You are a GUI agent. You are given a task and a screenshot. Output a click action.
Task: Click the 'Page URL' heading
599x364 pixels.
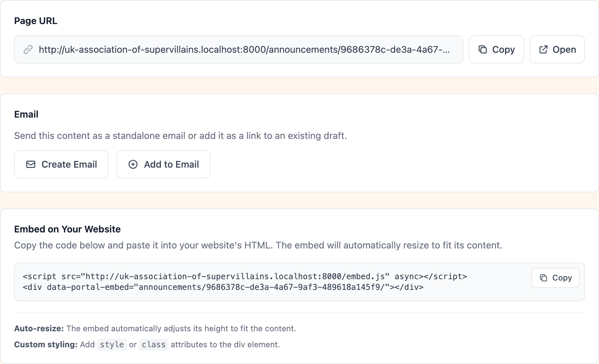pos(36,21)
